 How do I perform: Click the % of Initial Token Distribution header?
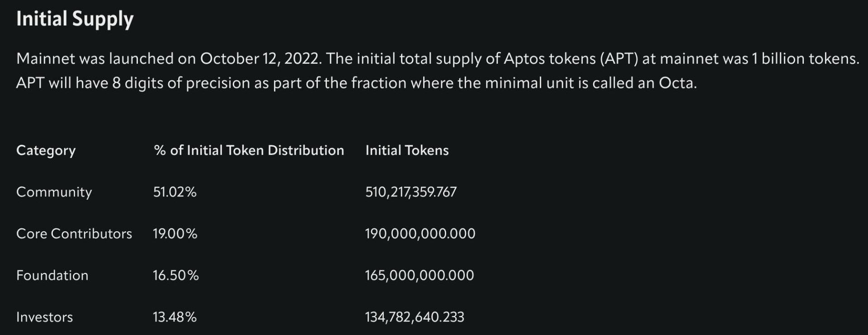click(x=249, y=150)
